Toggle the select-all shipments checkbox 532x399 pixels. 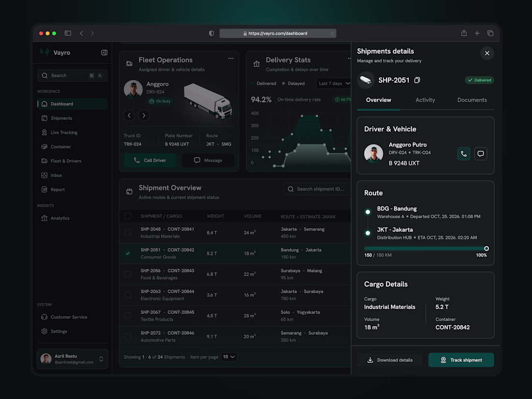[128, 216]
